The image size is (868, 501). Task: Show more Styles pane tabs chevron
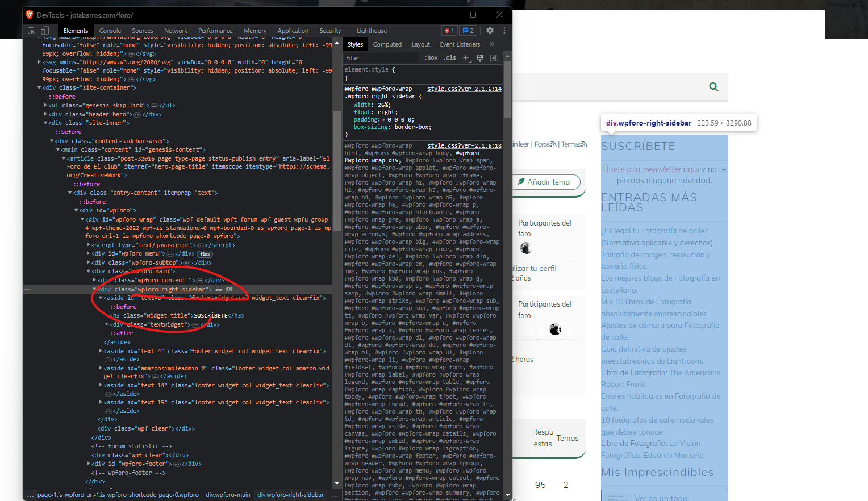tap(492, 44)
